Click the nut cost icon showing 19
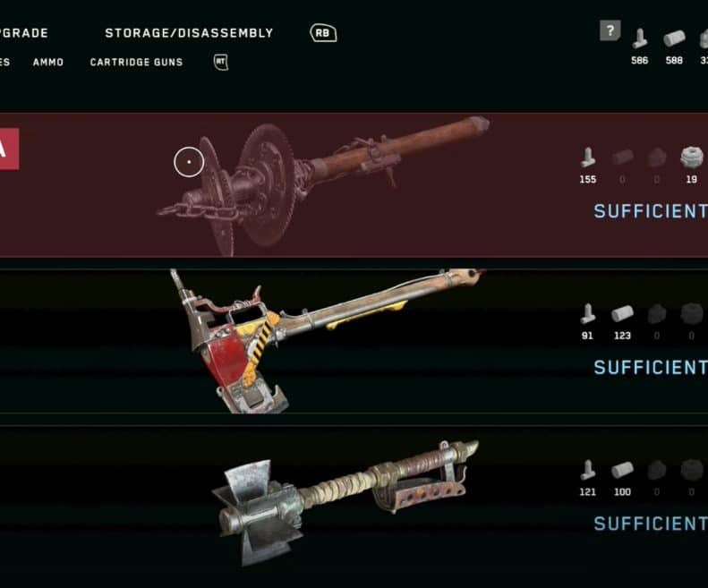Viewport: 708px width, 588px height. pos(691,157)
